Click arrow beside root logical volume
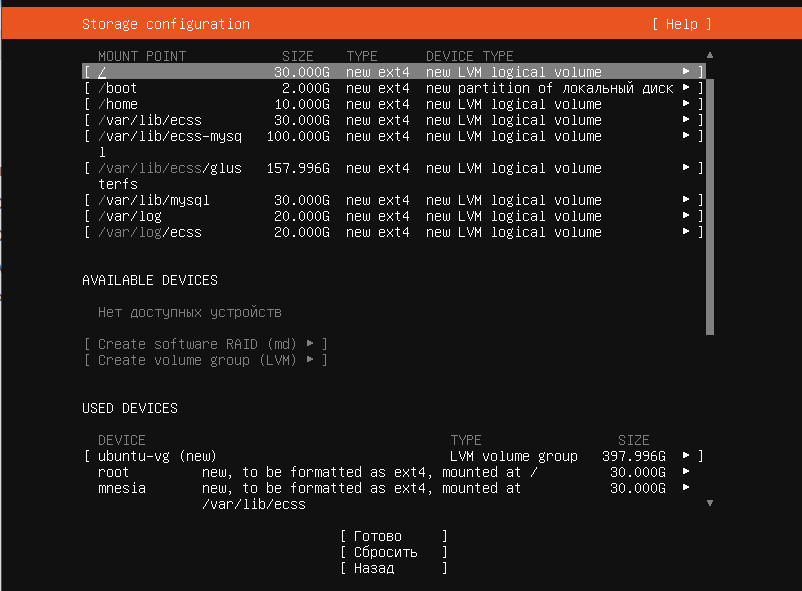The image size is (802, 591). point(686,472)
